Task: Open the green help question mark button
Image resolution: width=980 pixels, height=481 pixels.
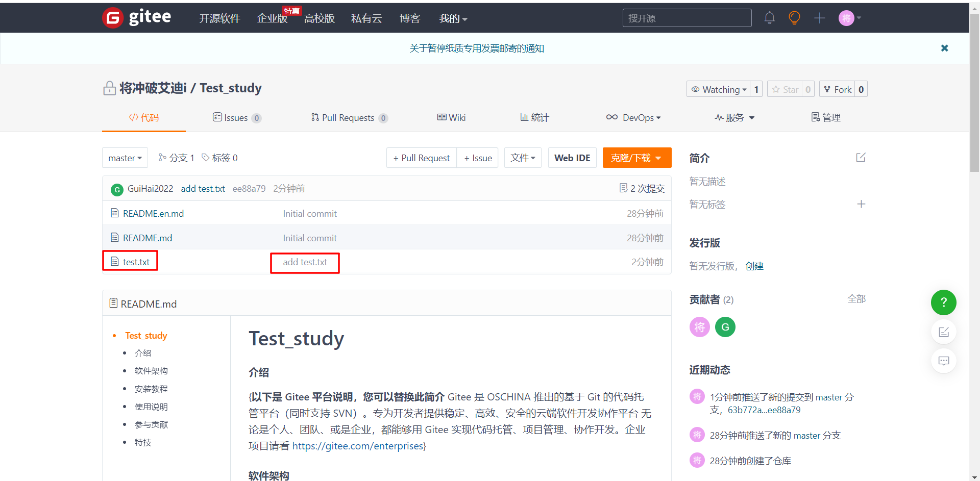Action: tap(944, 302)
